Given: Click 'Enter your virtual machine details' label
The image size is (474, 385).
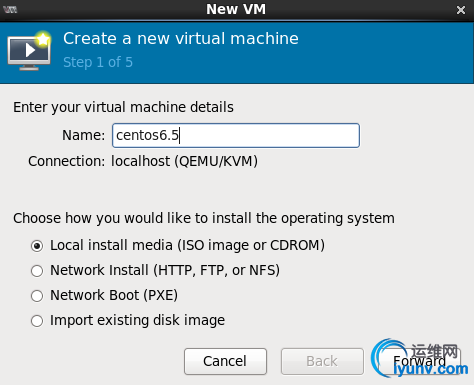Looking at the screenshot, I should (x=123, y=107).
